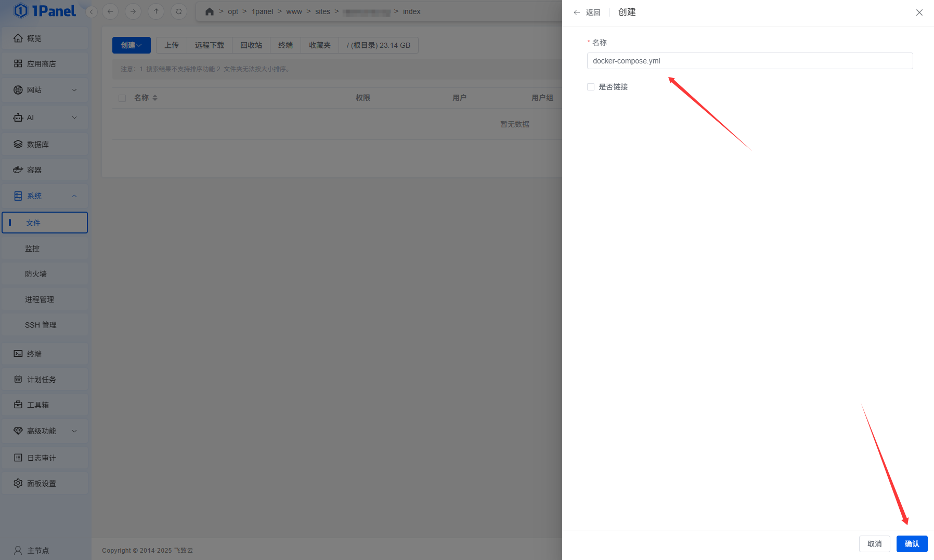Open the 防火墙 firewall page
Viewport: 934px width, 560px height.
click(x=45, y=274)
